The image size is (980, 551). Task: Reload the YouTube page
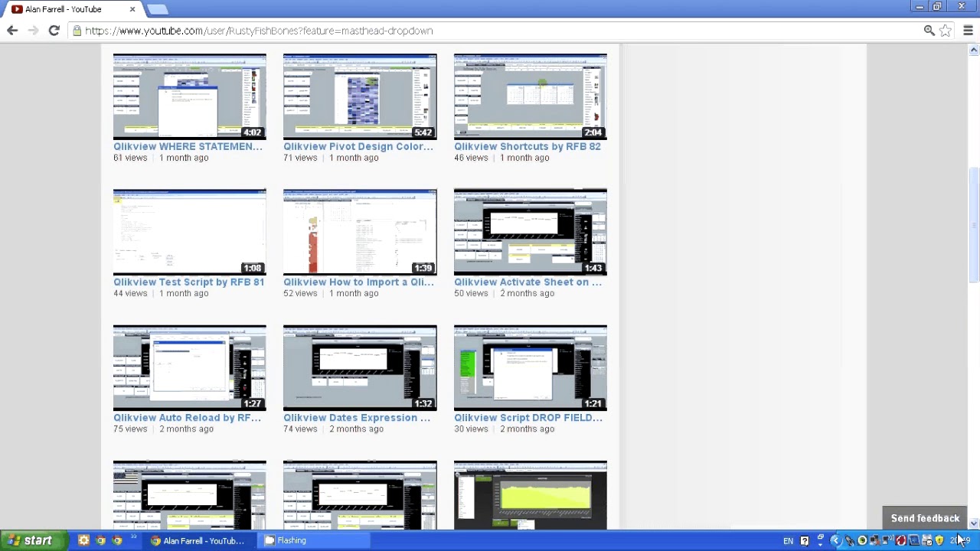tap(54, 31)
